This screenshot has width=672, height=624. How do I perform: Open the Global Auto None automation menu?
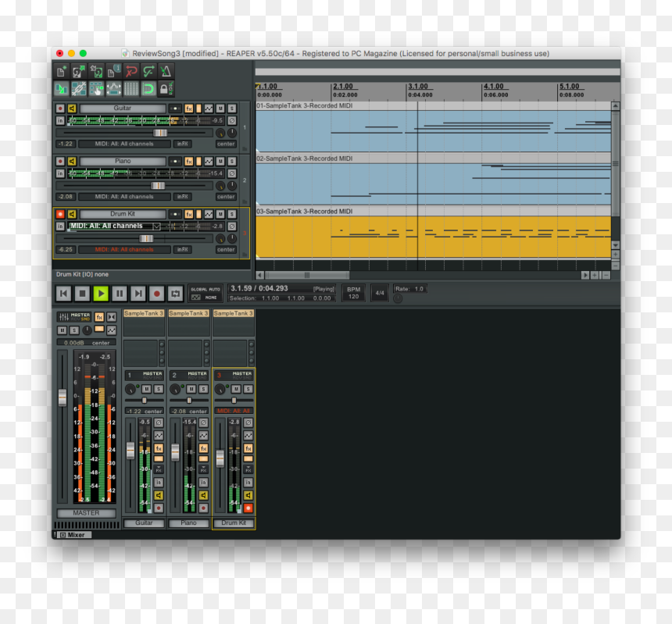tap(206, 294)
